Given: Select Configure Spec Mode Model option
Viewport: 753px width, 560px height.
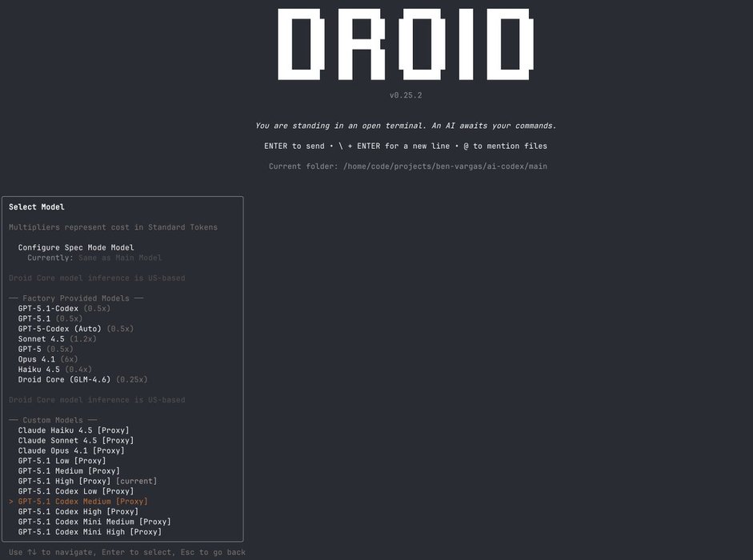Looking at the screenshot, I should point(76,247).
